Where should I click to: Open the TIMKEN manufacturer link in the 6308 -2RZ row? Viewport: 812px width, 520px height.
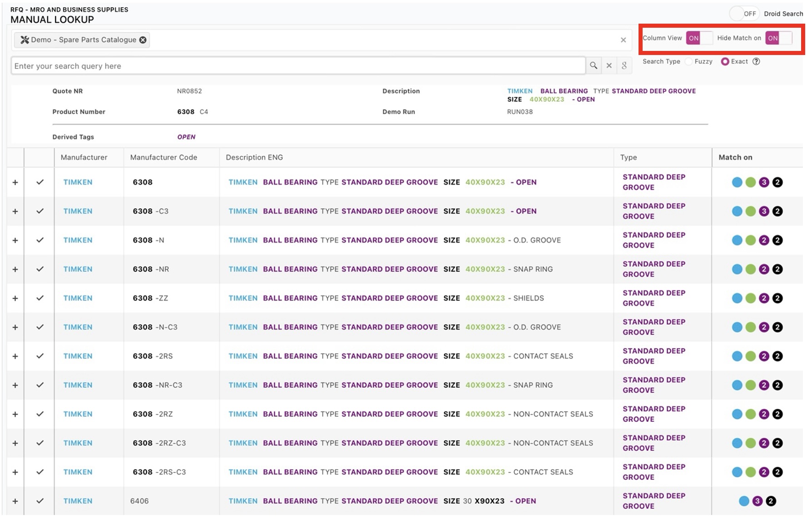[78, 414]
